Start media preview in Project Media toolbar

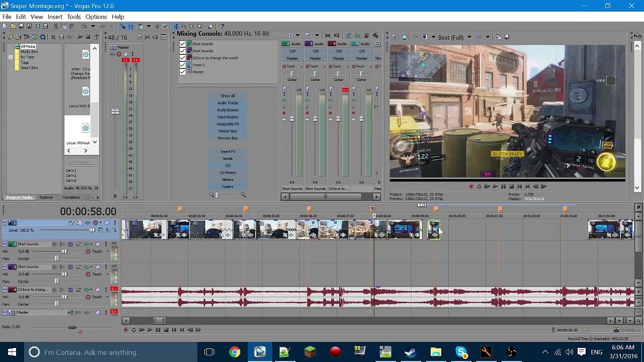pos(80,37)
